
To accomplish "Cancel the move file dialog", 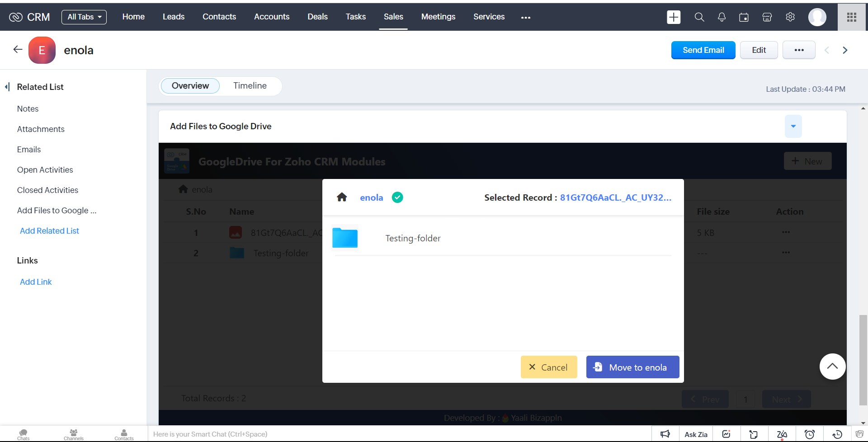I will pyautogui.click(x=548, y=367).
